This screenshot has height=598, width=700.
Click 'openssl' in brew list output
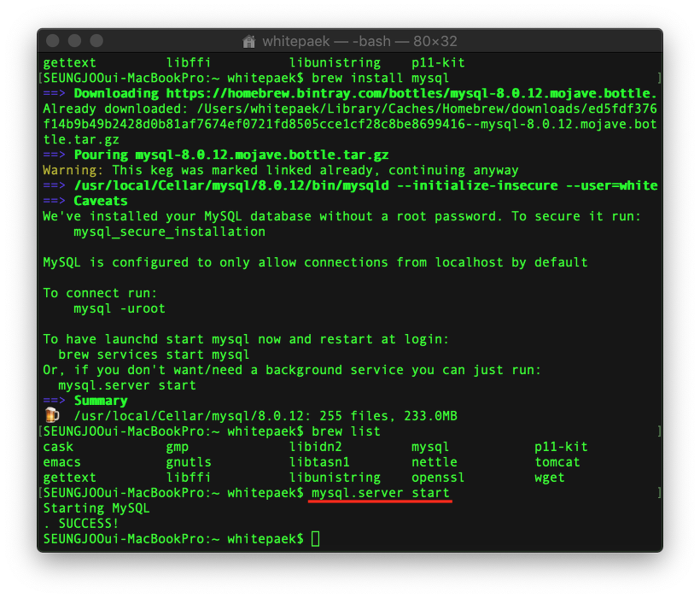[438, 478]
